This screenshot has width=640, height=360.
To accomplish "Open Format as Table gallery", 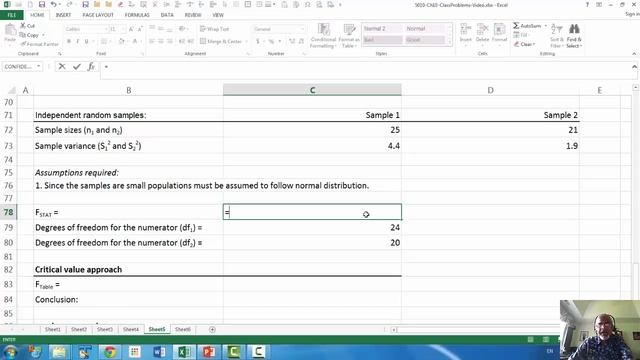I will click(349, 36).
